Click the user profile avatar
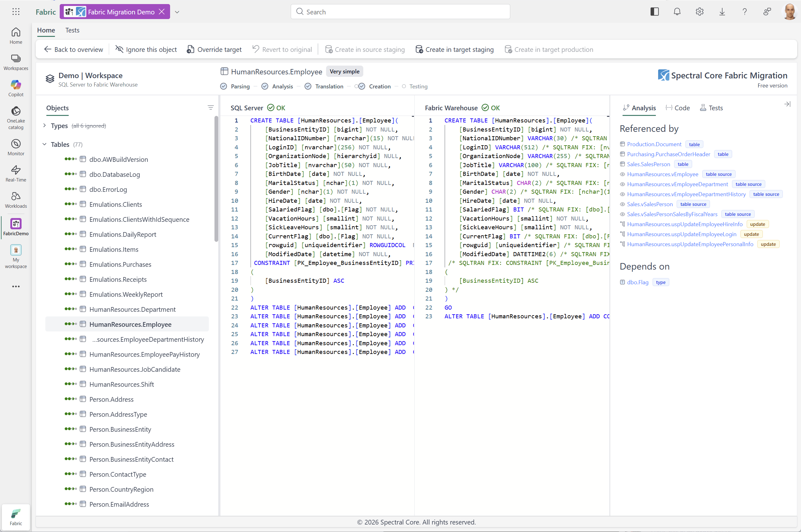 (x=790, y=12)
